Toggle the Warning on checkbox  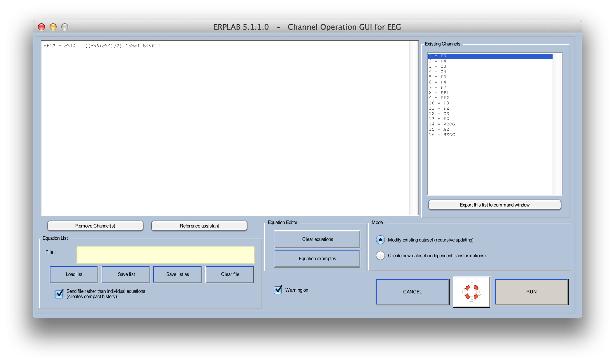[x=278, y=290]
